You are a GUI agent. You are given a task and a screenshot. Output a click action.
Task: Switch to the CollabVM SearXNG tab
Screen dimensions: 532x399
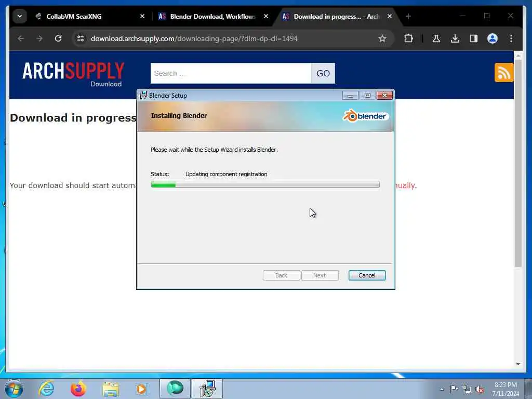pos(90,16)
